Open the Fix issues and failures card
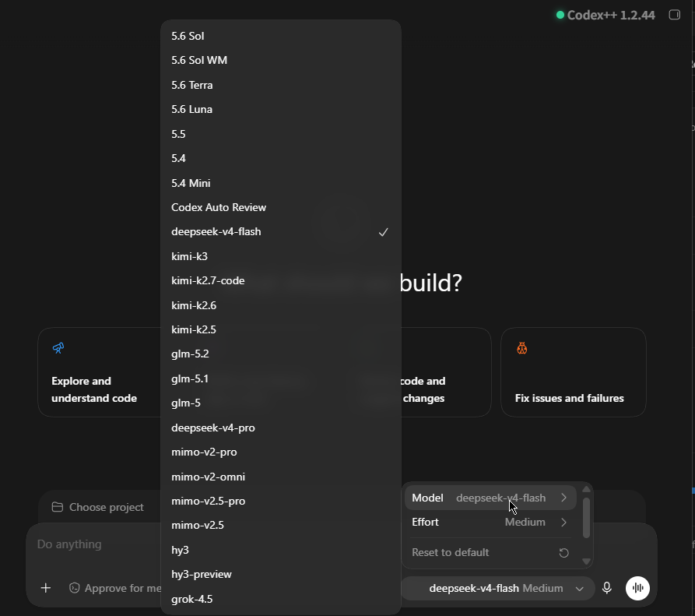Screen dimensions: 695x616 573,372
